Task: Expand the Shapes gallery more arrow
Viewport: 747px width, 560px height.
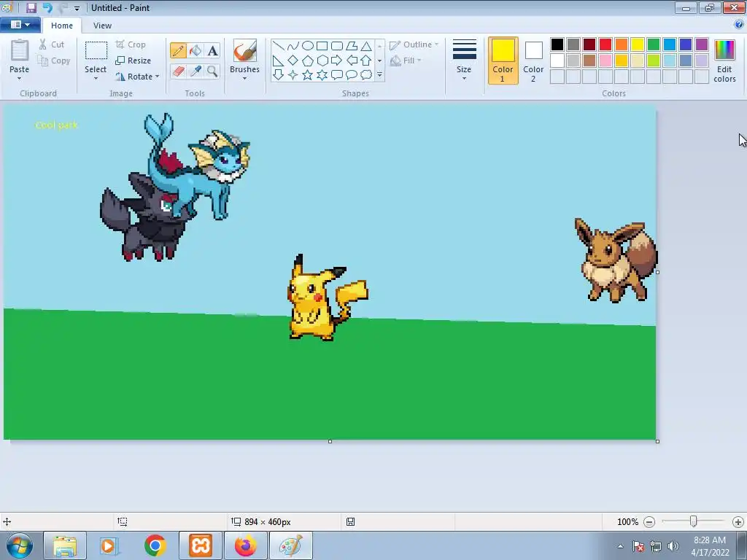Action: pyautogui.click(x=379, y=75)
